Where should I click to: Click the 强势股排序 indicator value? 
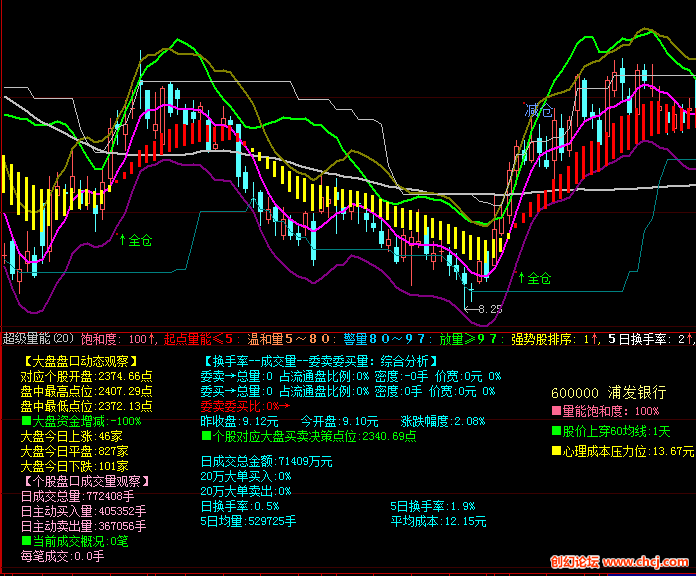(x=554, y=339)
